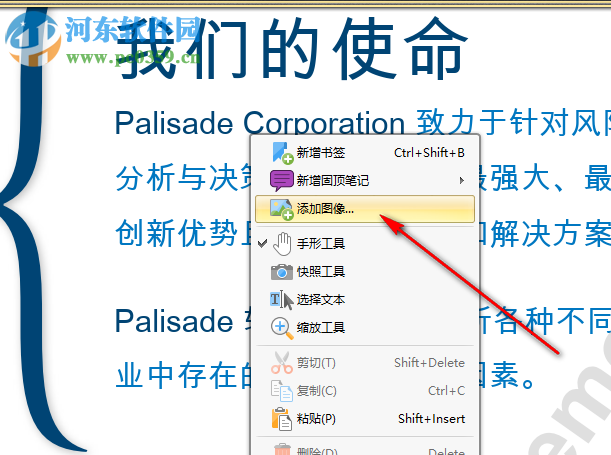Click the document text 致力于针对风
The height and width of the screenshot is (455, 611).
point(507,122)
